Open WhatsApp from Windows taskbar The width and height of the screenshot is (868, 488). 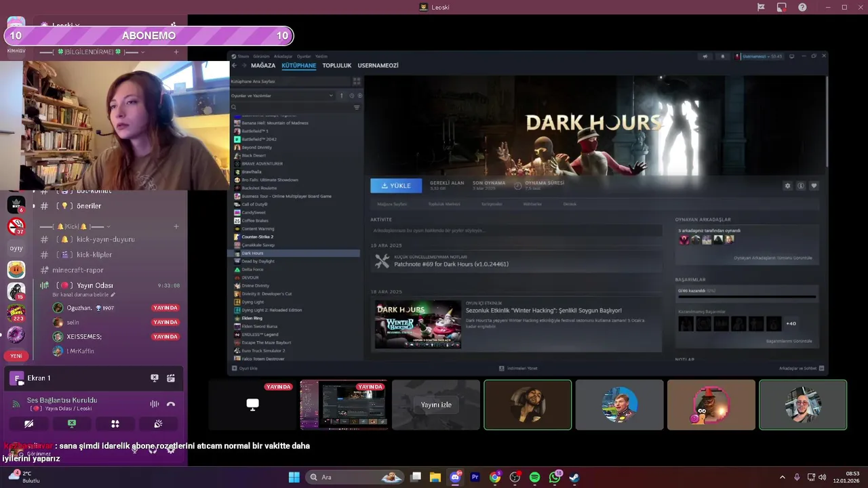click(x=555, y=477)
